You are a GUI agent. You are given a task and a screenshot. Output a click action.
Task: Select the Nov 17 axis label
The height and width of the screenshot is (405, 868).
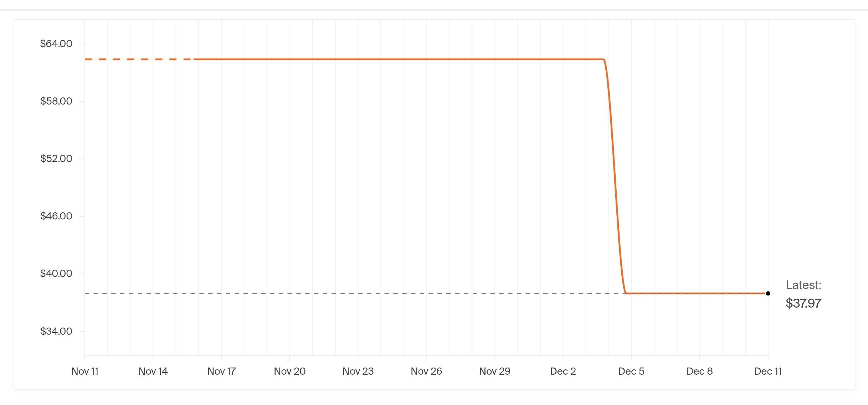(x=221, y=371)
